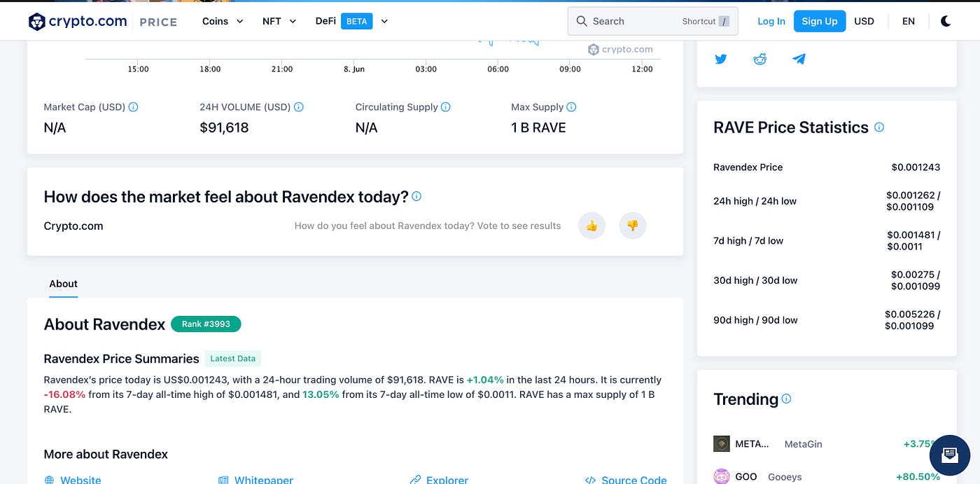980x484 pixels.
Task: Click the $91,618 volume value
Action: [x=224, y=127]
